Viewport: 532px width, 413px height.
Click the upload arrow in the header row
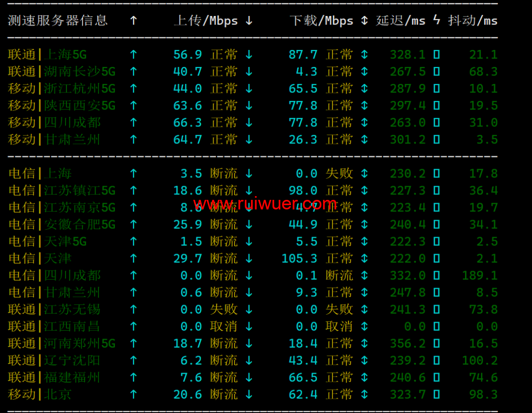point(133,21)
